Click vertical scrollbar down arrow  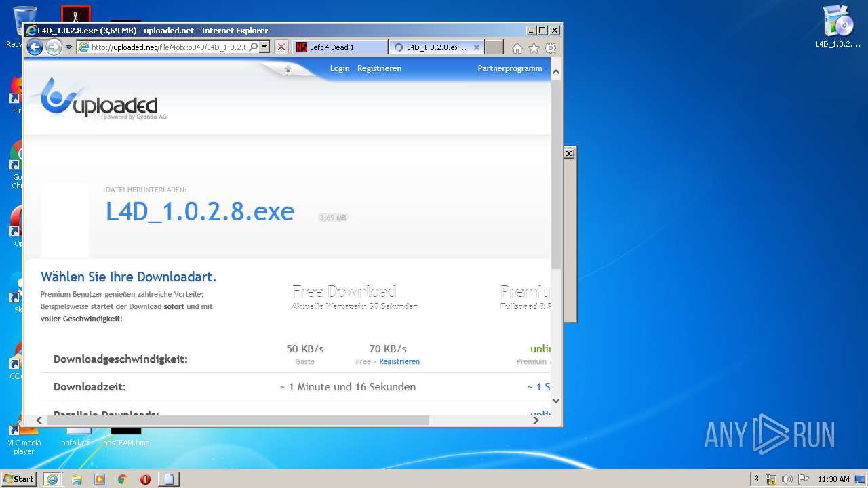coord(556,401)
